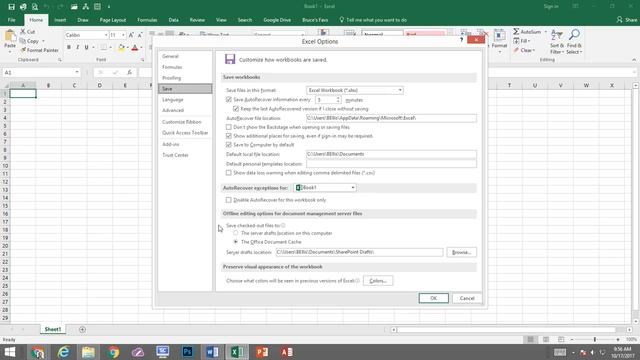Click the Decrease Font Size icon
Viewport: 640px width, 360px height.
(x=140, y=36)
